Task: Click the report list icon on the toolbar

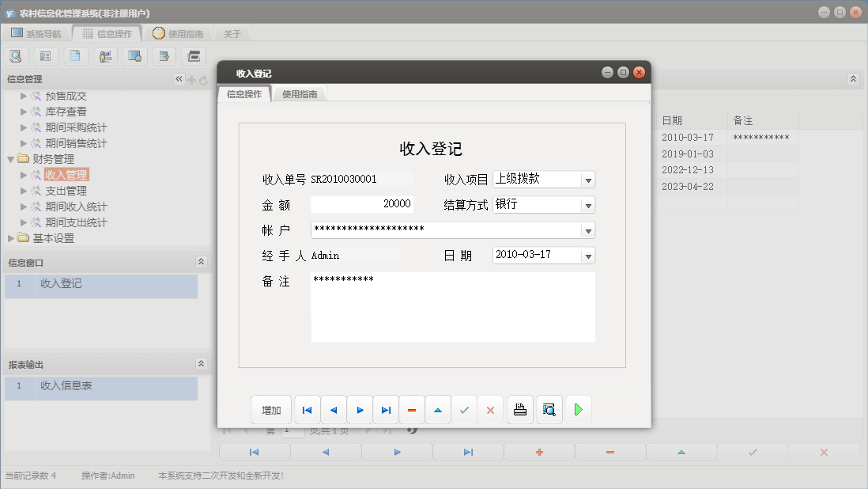Action: (x=45, y=55)
